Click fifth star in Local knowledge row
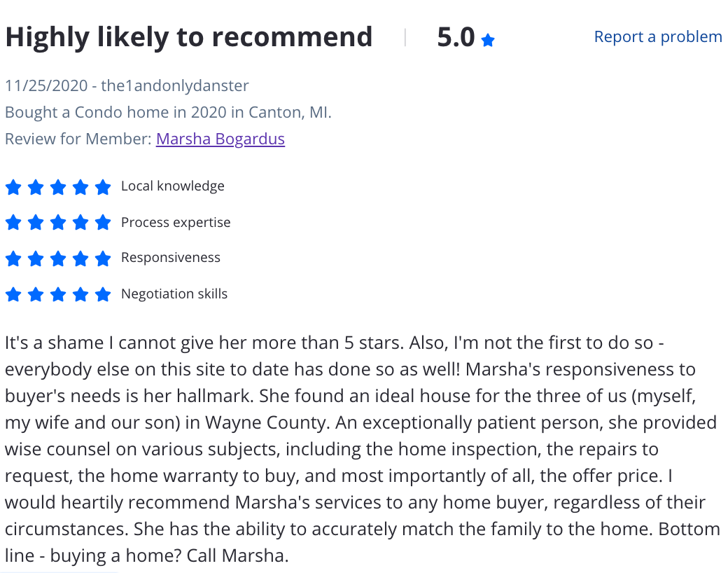The image size is (728, 573). 103,187
